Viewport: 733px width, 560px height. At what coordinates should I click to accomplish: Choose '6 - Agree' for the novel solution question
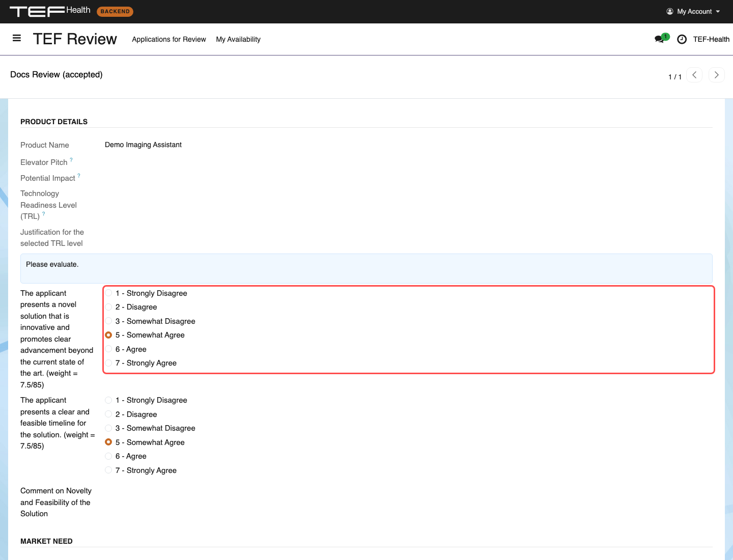click(x=108, y=349)
